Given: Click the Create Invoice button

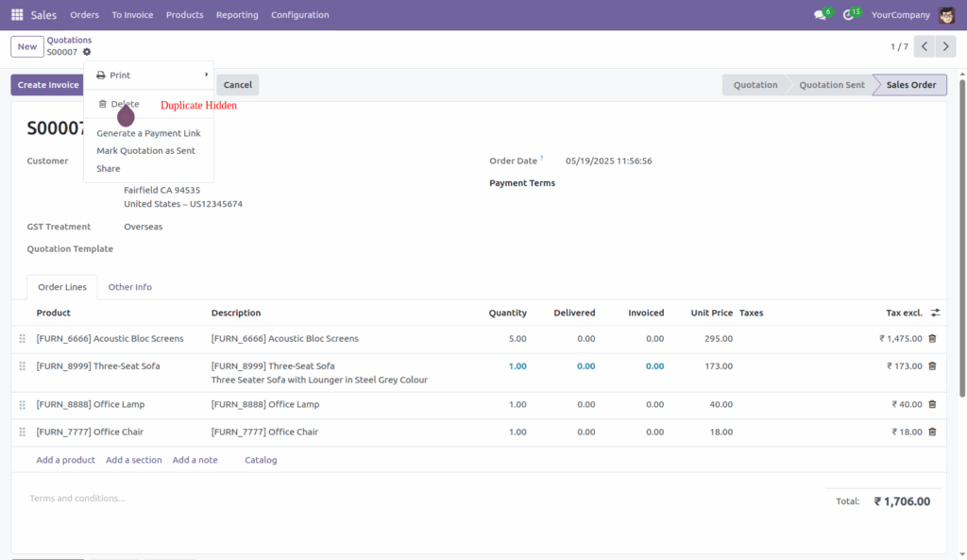Looking at the screenshot, I should point(47,84).
